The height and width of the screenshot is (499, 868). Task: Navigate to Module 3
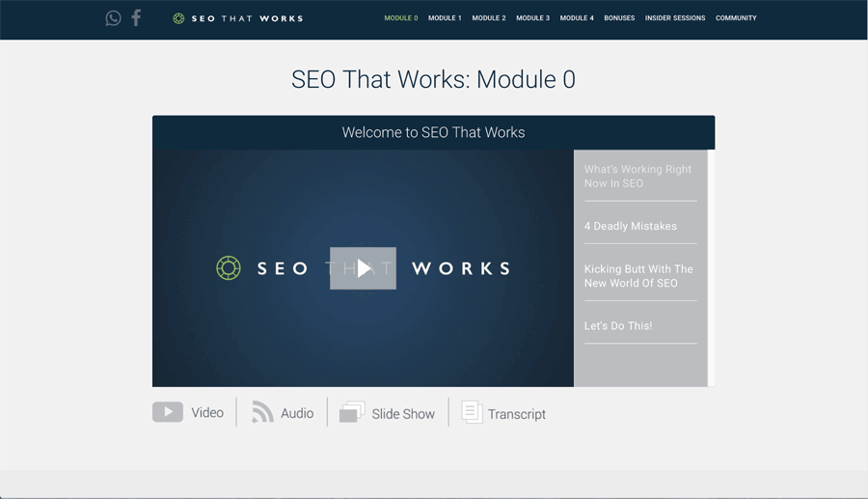tap(532, 18)
